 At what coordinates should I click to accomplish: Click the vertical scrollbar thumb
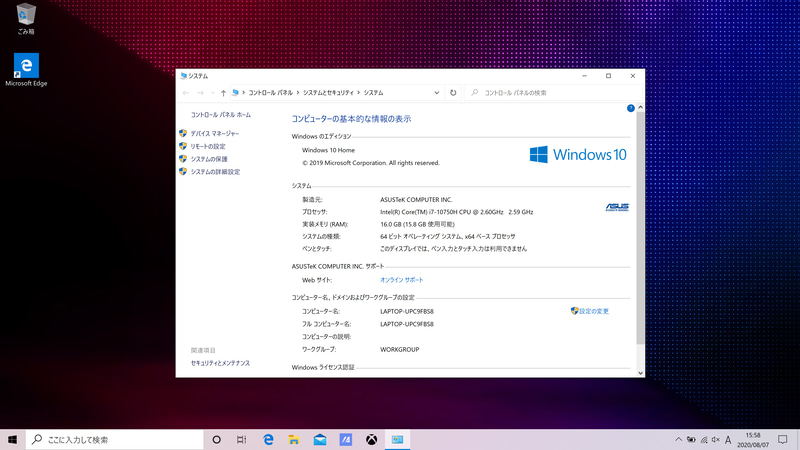[640, 228]
